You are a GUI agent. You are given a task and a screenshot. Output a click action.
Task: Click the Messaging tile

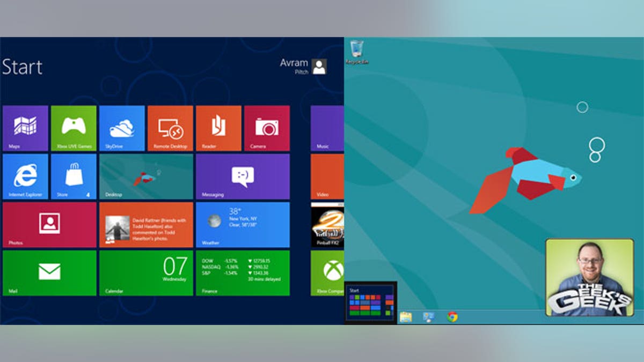pos(243,176)
